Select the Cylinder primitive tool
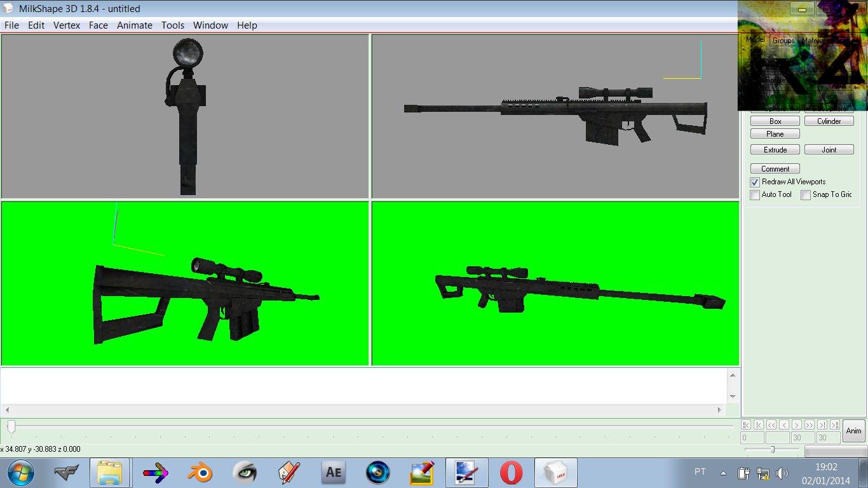868x488 pixels. tap(829, 121)
